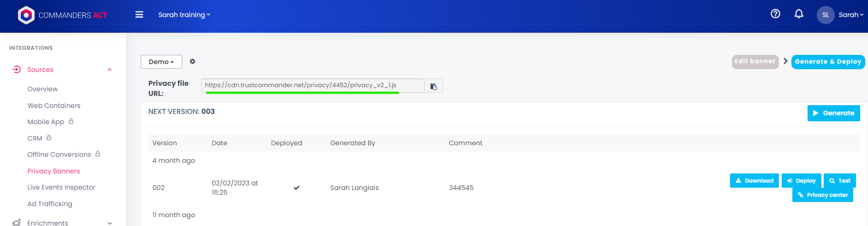The image size is (868, 226).
Task: Click the SL user avatar
Action: 826,15
